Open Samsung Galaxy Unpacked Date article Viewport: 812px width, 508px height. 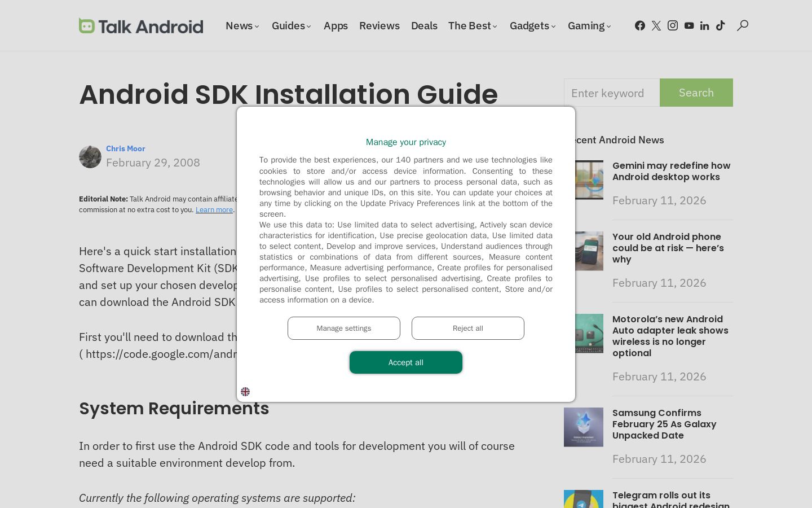click(664, 424)
